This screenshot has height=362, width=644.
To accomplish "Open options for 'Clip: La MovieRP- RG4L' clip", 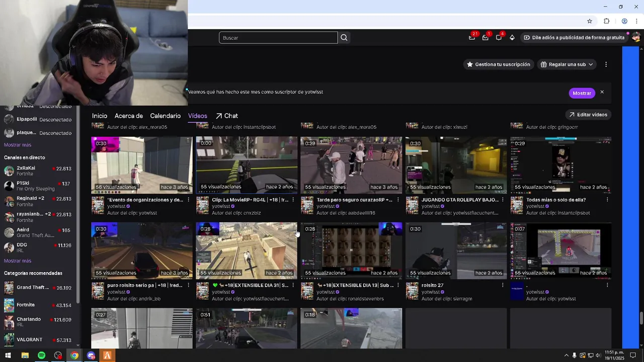I will click(x=293, y=200).
